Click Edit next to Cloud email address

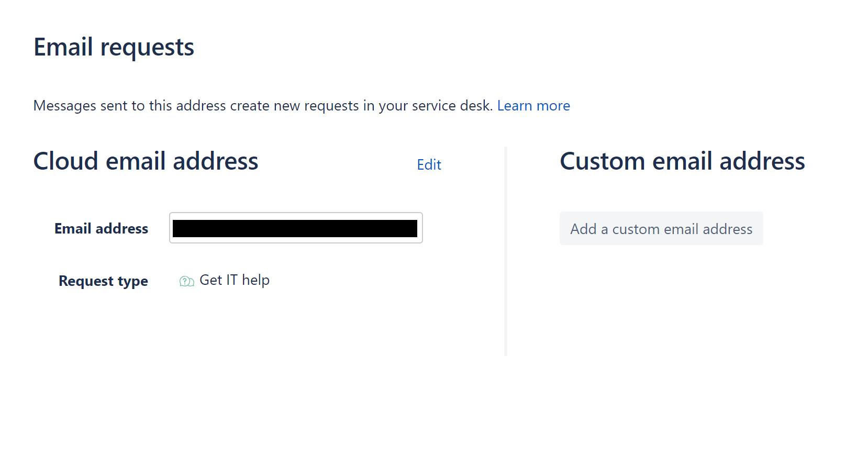(429, 165)
